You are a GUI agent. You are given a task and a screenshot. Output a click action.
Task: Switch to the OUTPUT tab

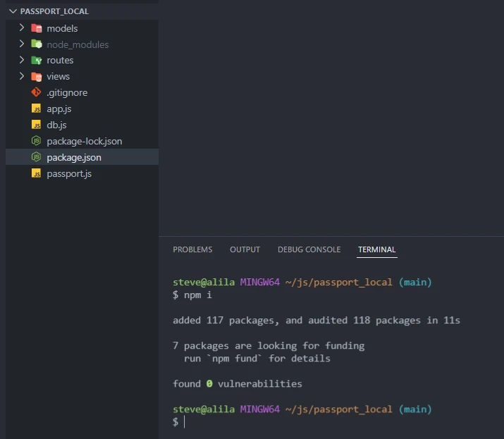click(x=245, y=249)
